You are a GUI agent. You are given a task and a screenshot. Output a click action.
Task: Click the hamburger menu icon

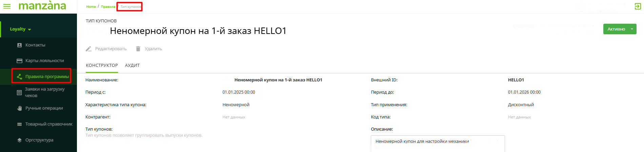pyautogui.click(x=7, y=6)
